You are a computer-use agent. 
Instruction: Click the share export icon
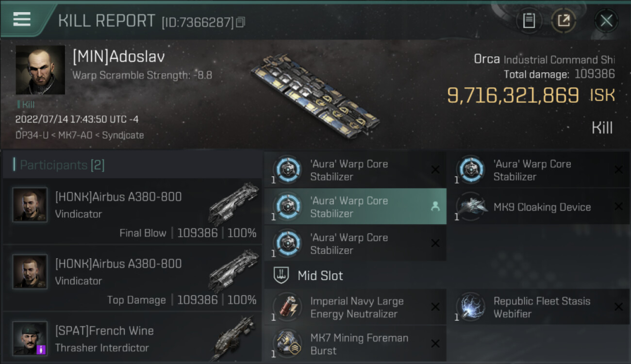pyautogui.click(x=564, y=20)
